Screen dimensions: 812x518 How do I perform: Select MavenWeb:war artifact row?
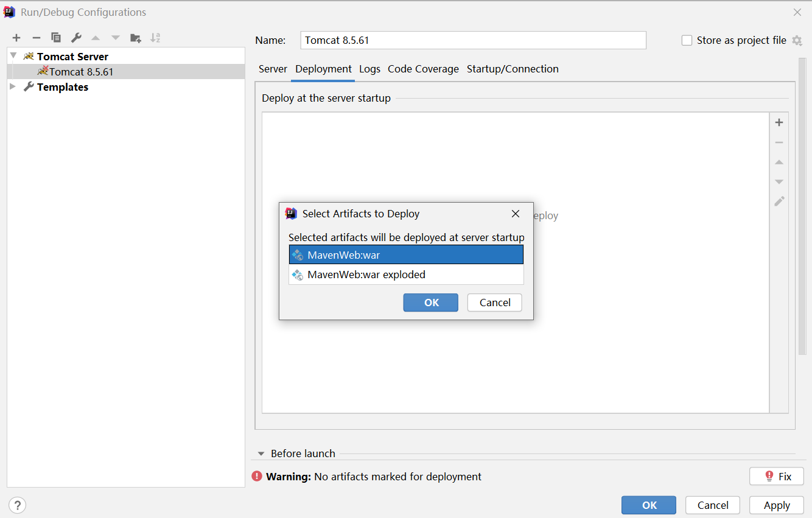[x=406, y=255]
